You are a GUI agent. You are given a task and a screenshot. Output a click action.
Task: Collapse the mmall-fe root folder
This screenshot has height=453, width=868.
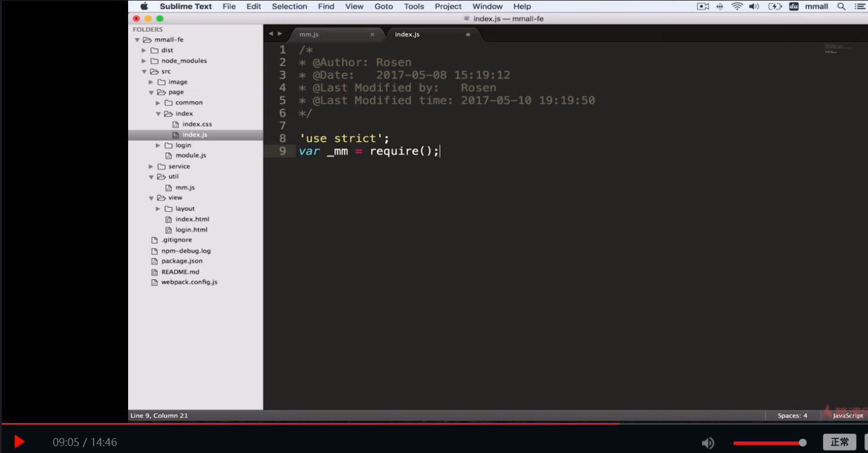(x=137, y=40)
